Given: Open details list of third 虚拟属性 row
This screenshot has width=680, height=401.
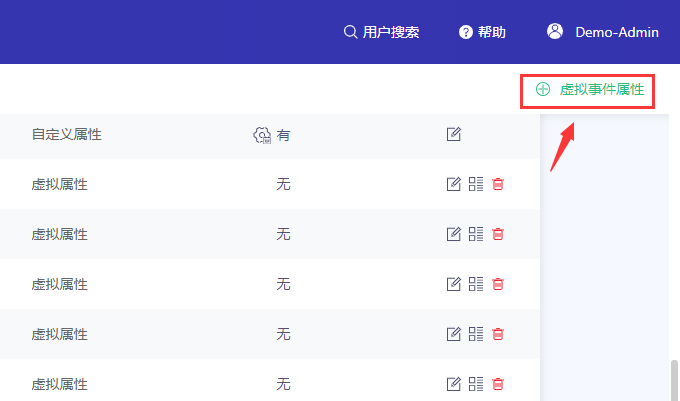Looking at the screenshot, I should click(x=476, y=284).
